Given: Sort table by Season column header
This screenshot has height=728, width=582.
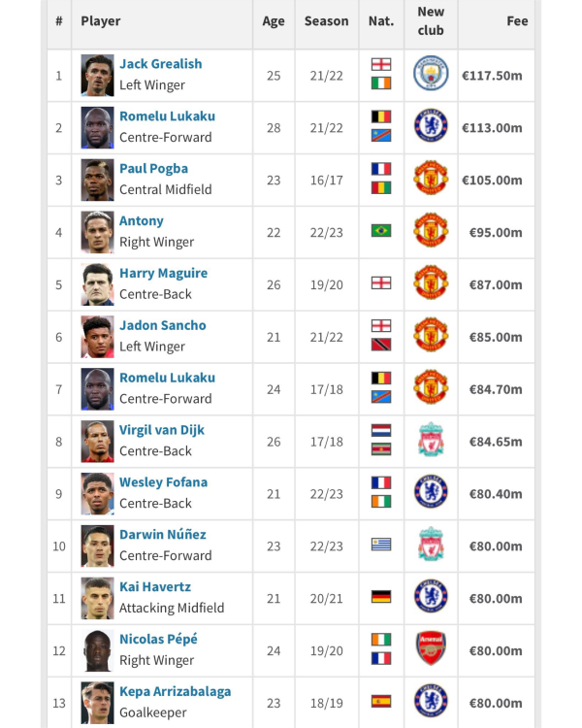Looking at the screenshot, I should 326,21.
